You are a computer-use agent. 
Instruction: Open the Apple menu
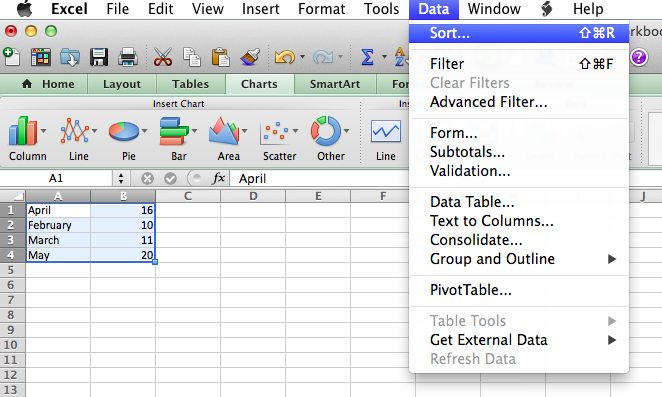(x=24, y=9)
